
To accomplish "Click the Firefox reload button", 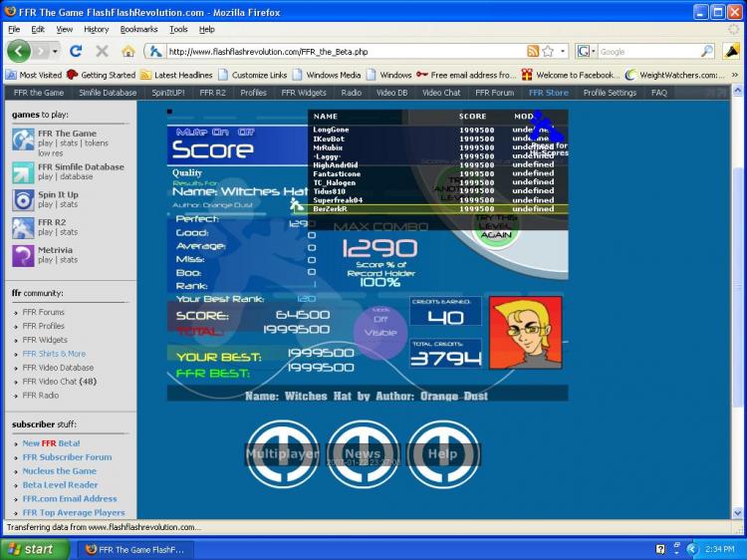I will pyautogui.click(x=76, y=51).
